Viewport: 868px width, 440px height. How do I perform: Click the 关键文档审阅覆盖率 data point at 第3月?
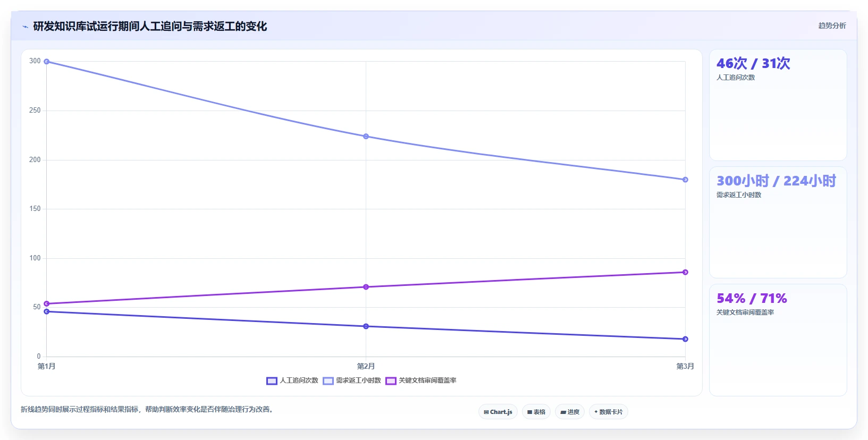(x=685, y=272)
